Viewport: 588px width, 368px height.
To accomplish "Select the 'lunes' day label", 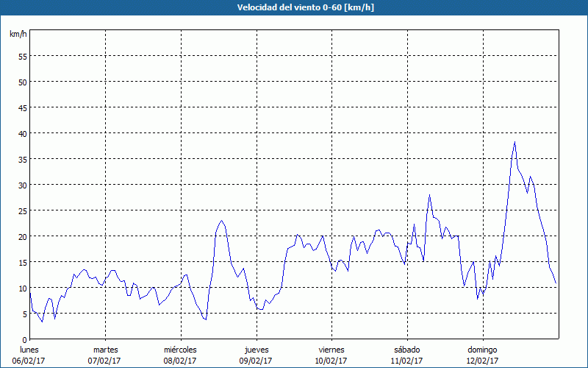I will coord(29,349).
